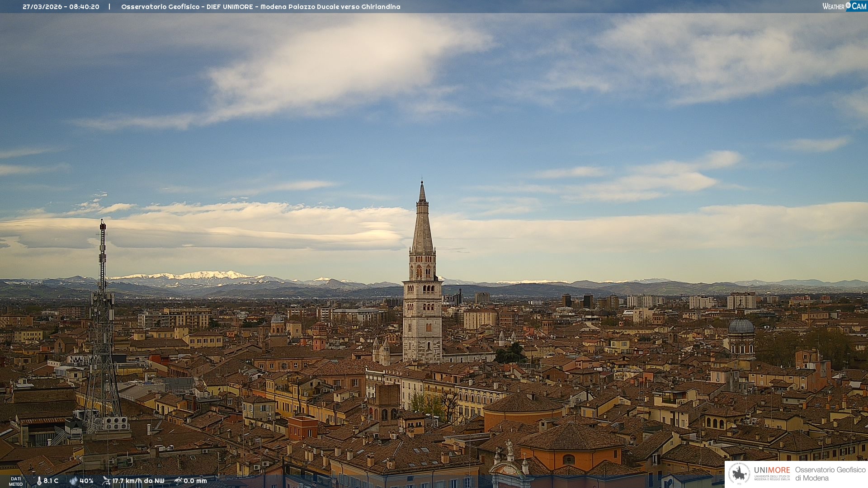The image size is (868, 488).
Task: Click the rain umbrella icon
Action: [x=178, y=481]
